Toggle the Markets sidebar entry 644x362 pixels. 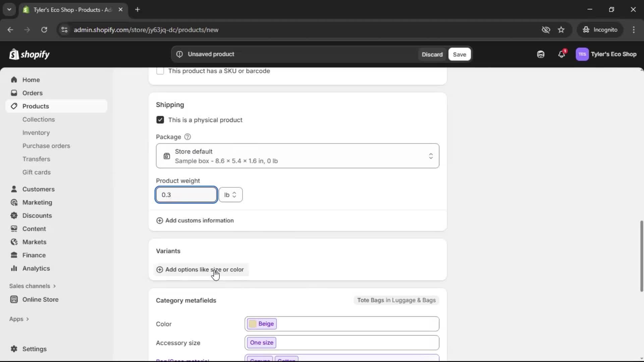(35, 242)
